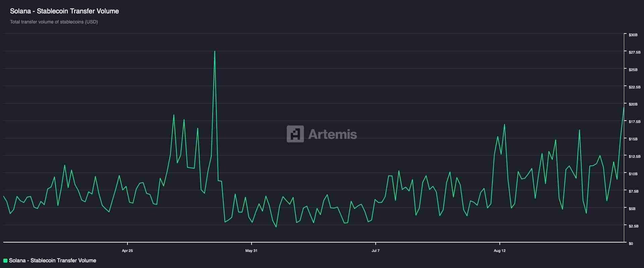Select the Aug 12 x-axis label

coord(499,251)
